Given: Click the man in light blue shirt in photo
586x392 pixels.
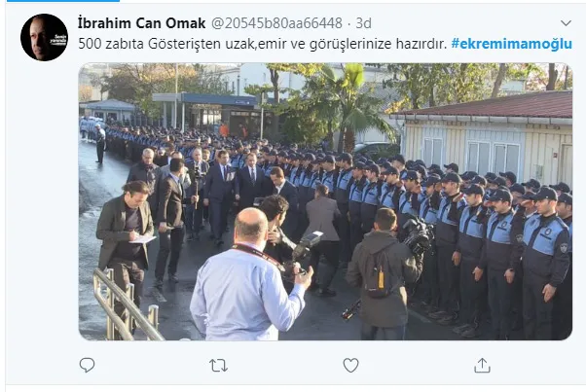Looking at the screenshot, I should point(248,280).
